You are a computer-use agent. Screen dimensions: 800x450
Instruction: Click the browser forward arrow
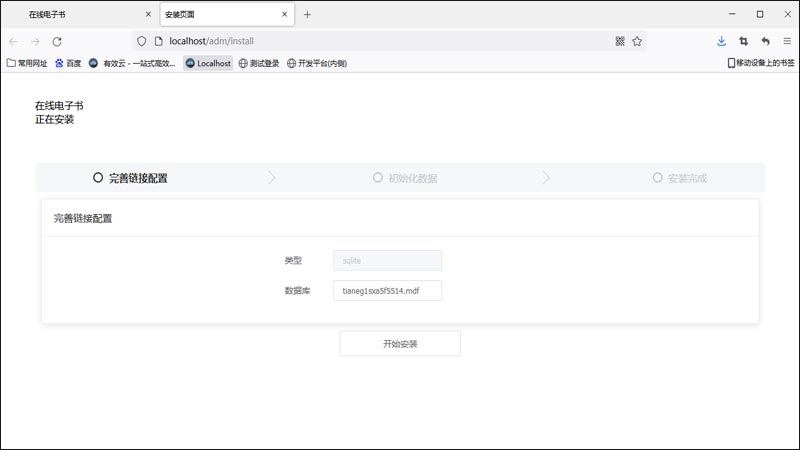pyautogui.click(x=35, y=41)
